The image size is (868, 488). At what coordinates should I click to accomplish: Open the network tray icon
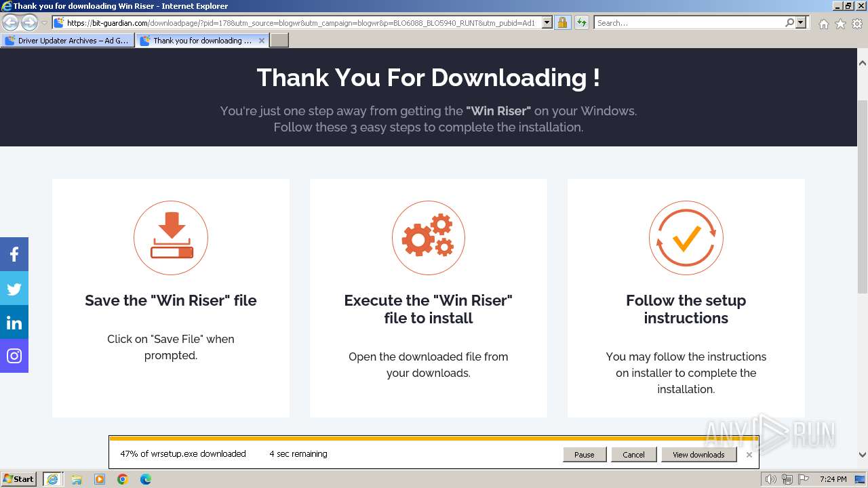pos(787,479)
